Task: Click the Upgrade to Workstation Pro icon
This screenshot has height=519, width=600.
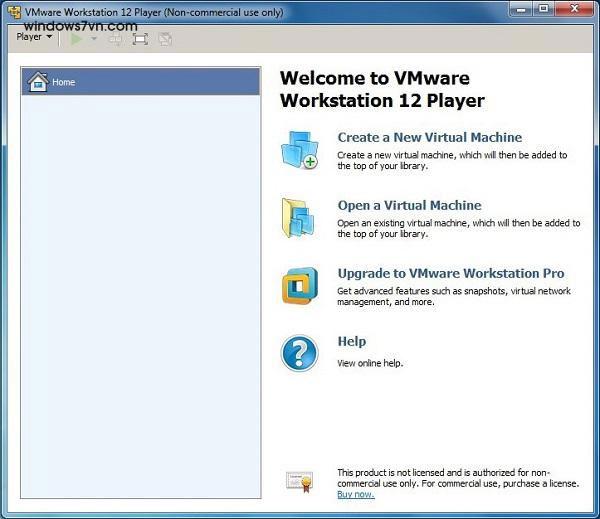Action: coord(298,286)
